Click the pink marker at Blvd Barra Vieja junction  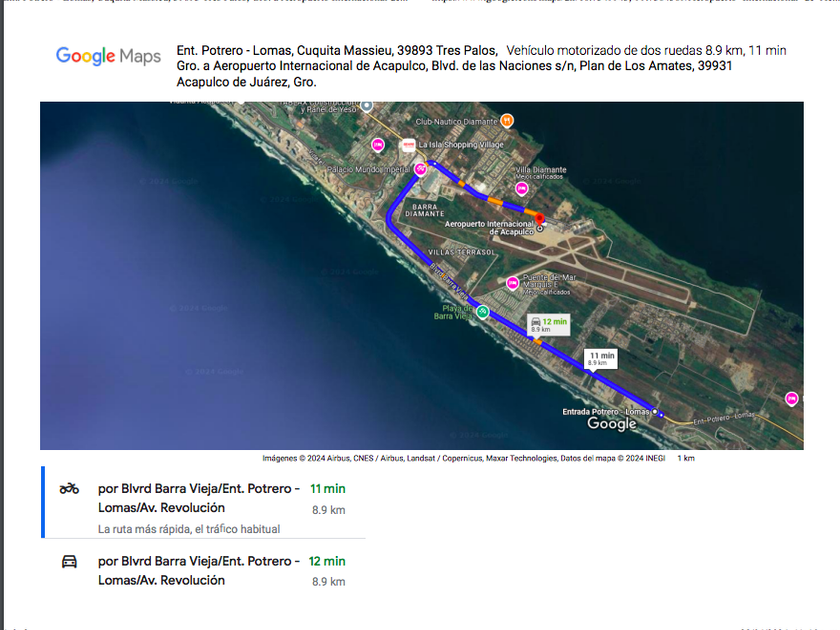tap(420, 170)
